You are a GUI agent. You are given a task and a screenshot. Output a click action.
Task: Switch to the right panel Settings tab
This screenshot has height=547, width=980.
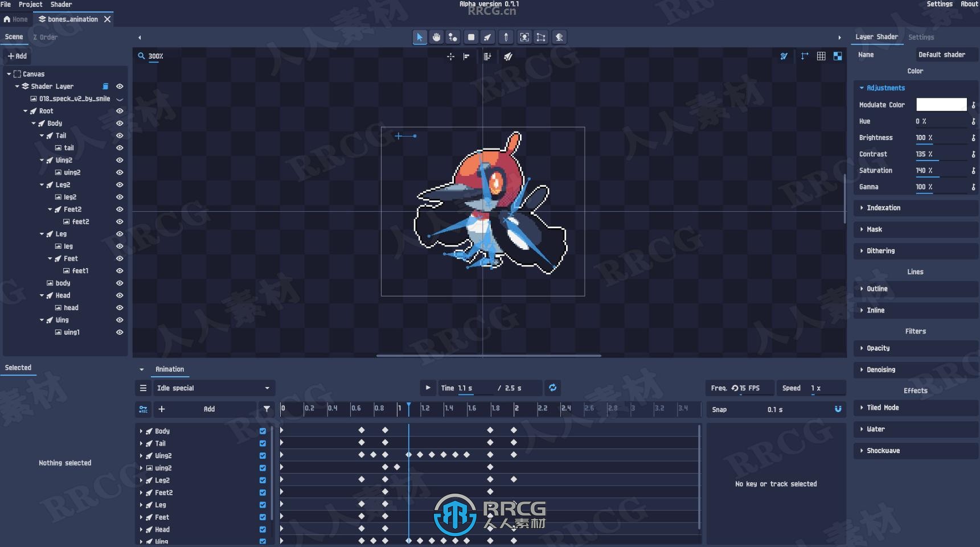(921, 37)
